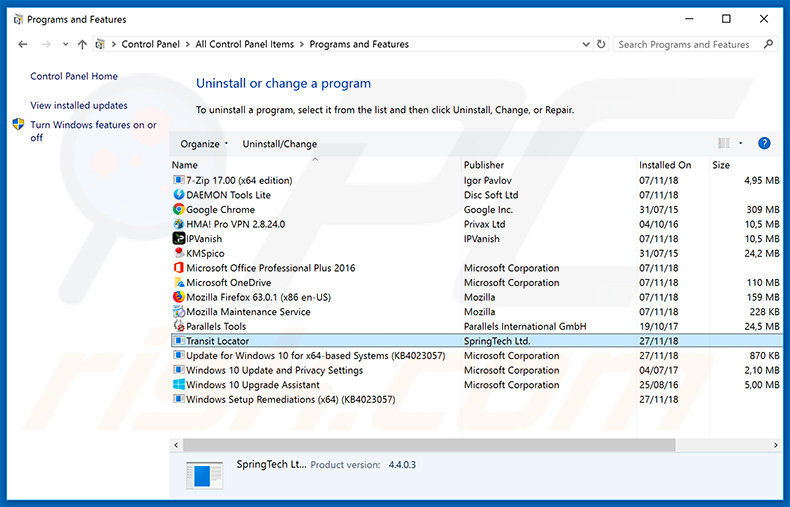
Task: Click the Transit Locator icon
Action: click(x=178, y=341)
